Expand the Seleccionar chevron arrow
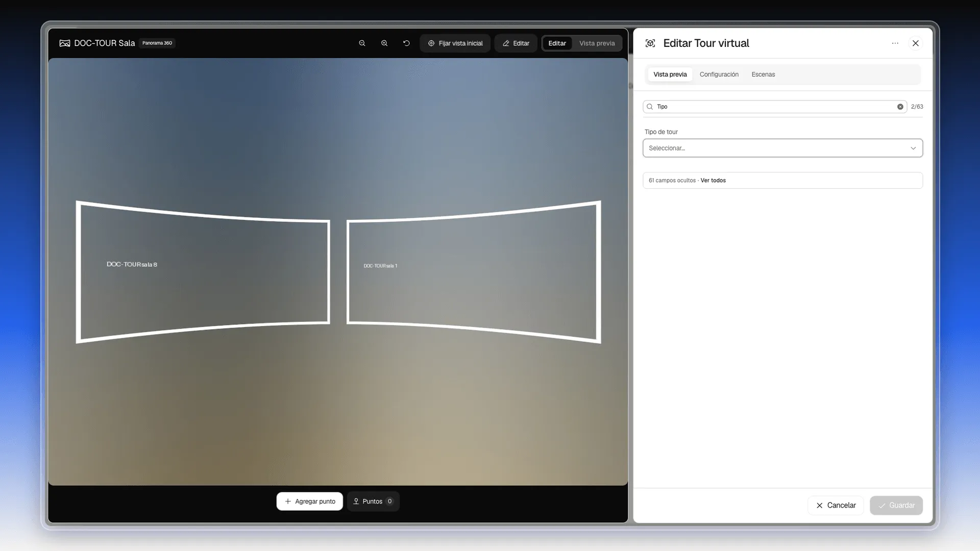Screen dimensions: 980x551 913,148
